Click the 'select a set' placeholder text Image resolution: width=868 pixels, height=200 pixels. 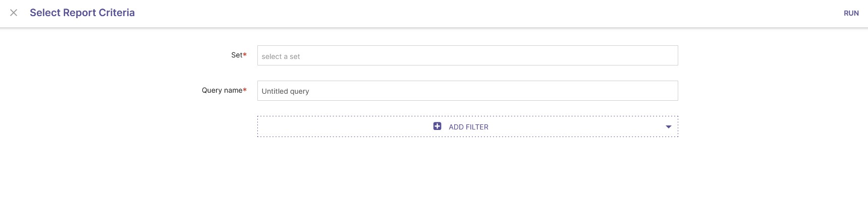tap(281, 56)
